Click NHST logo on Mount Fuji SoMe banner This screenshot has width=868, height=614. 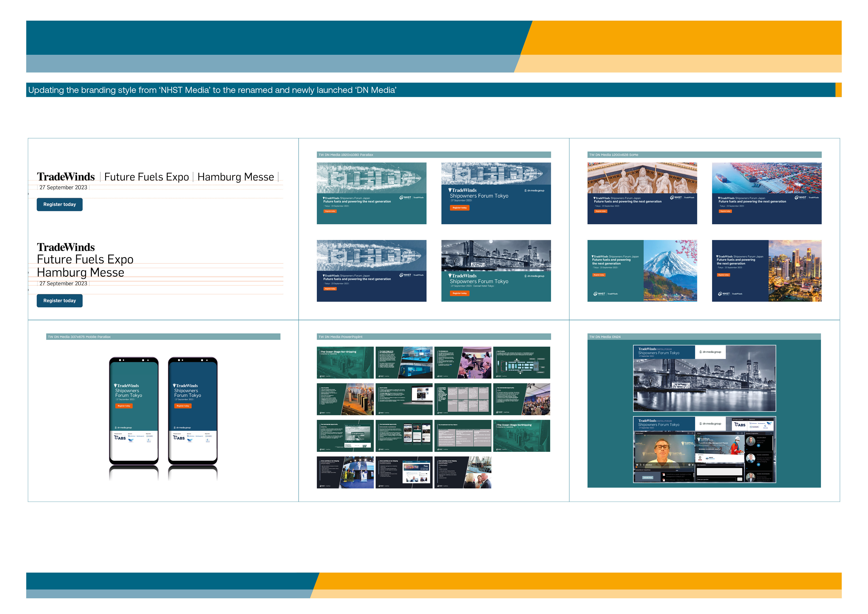pos(599,294)
